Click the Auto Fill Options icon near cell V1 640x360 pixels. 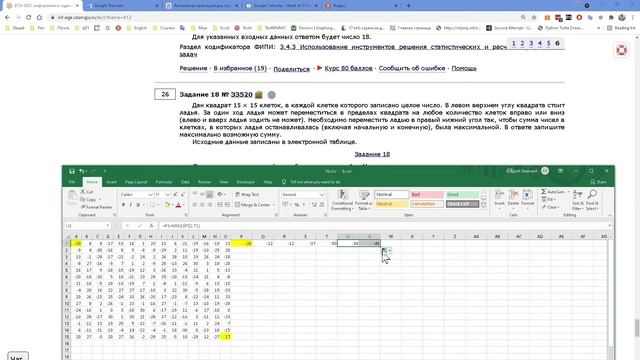pyautogui.click(x=386, y=251)
